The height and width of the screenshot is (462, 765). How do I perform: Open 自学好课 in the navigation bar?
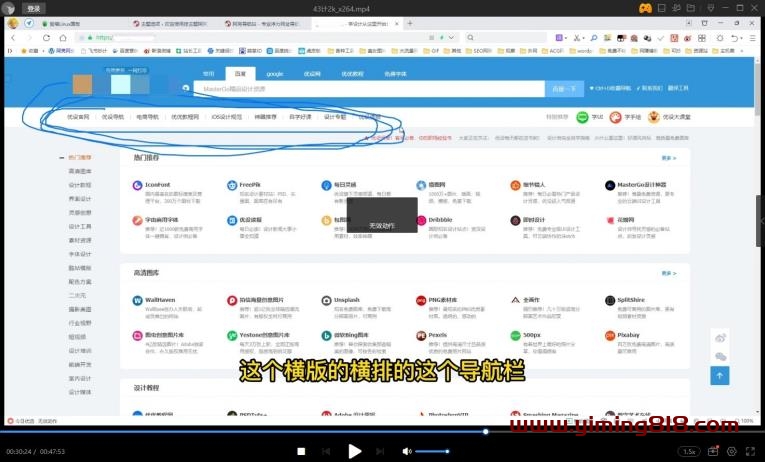coord(300,117)
